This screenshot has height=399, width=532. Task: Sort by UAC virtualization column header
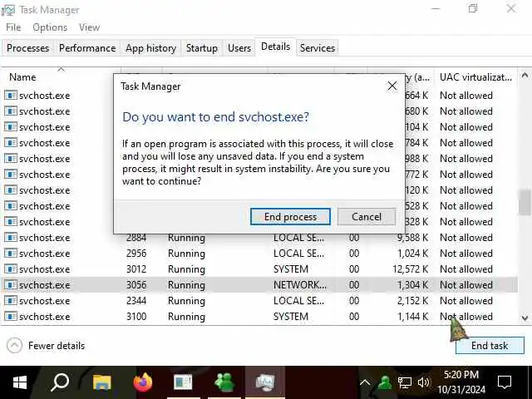(475, 77)
